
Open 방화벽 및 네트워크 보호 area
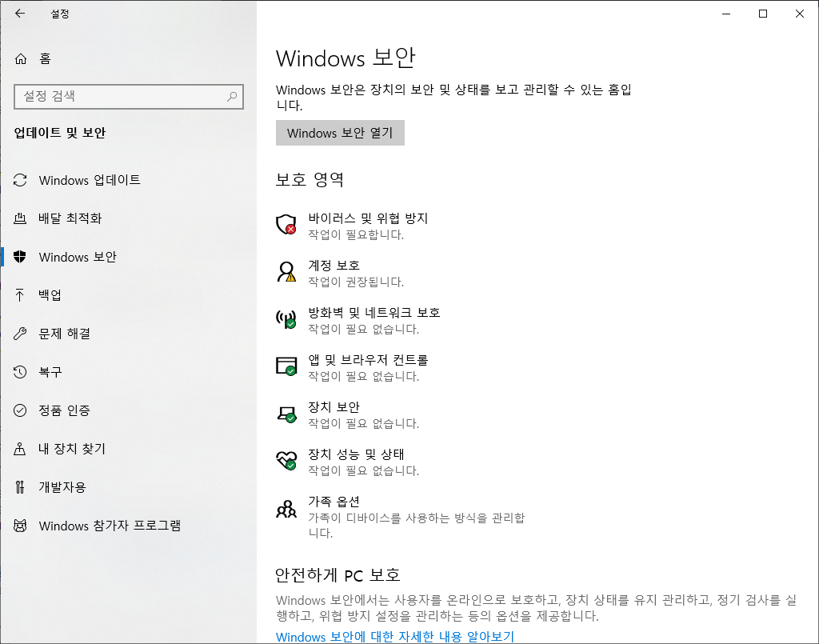click(x=358, y=320)
